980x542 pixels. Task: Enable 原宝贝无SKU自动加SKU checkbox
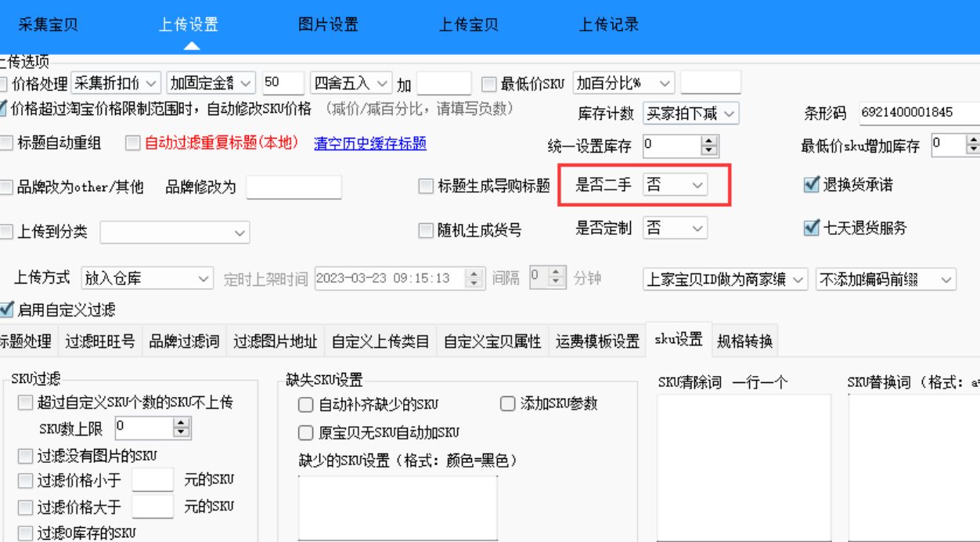(306, 432)
